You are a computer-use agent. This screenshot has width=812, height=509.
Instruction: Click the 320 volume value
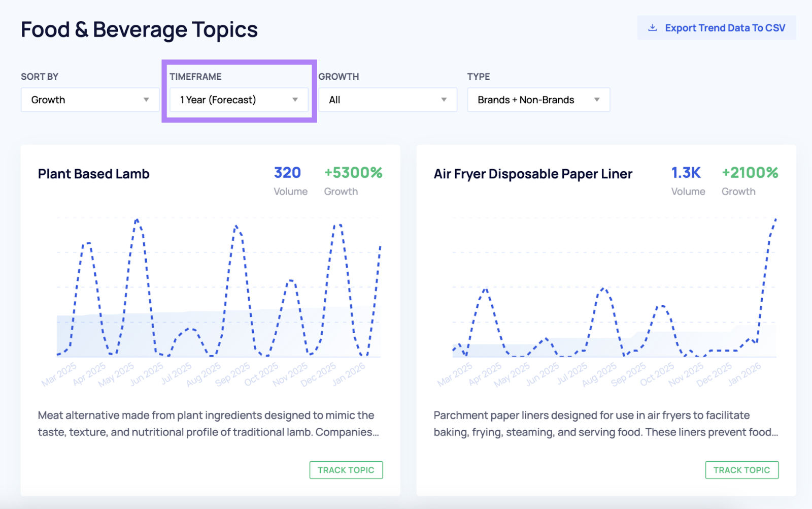(x=288, y=173)
